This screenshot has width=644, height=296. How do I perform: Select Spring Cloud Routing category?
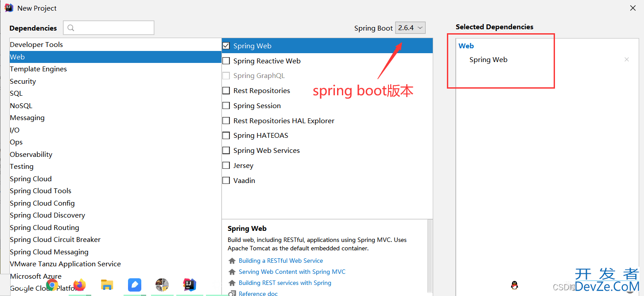(115, 227)
